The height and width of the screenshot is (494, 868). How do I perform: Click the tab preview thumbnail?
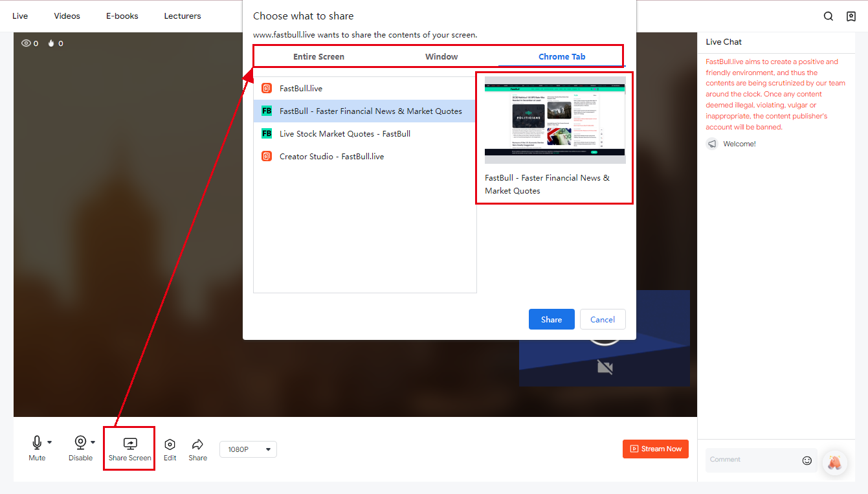(x=555, y=120)
